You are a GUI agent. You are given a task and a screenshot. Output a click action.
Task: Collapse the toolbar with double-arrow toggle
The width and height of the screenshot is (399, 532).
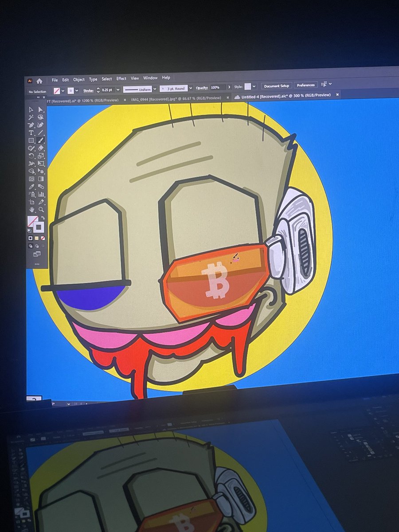click(38, 97)
